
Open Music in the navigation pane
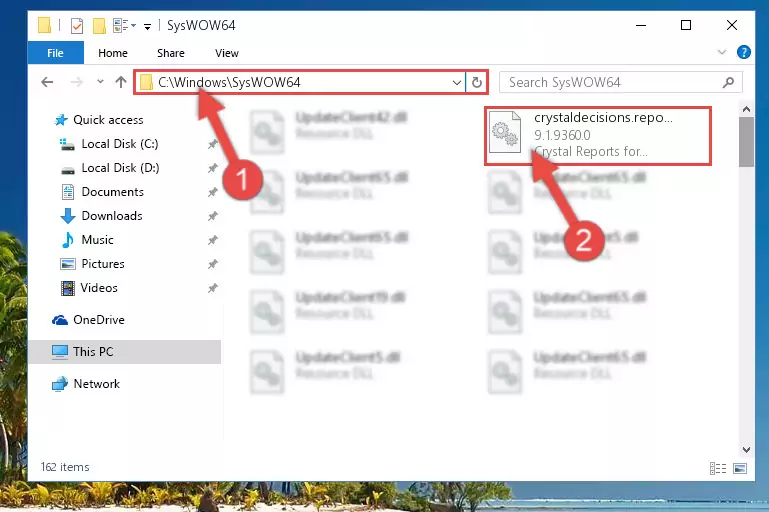pyautogui.click(x=97, y=240)
